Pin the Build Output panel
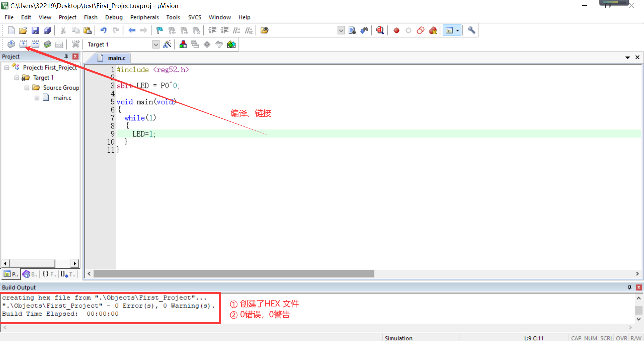 [630, 287]
